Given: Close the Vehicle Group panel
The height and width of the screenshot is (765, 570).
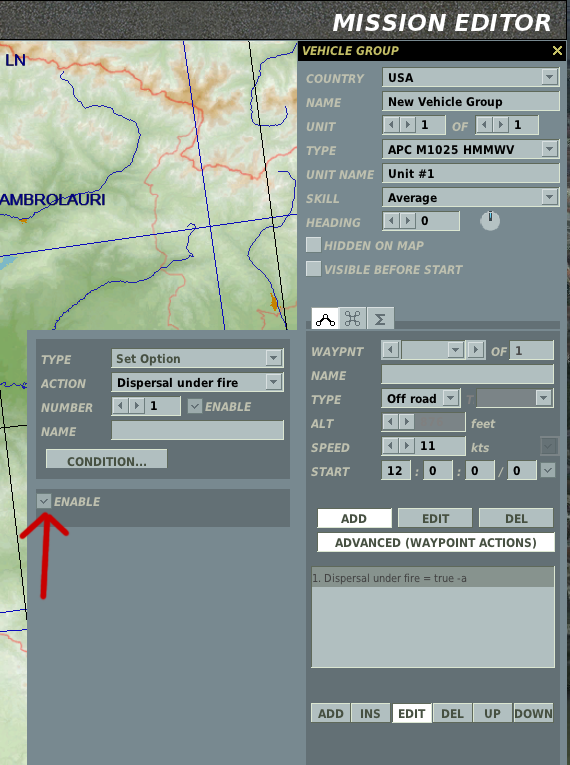Looking at the screenshot, I should tap(557, 50).
